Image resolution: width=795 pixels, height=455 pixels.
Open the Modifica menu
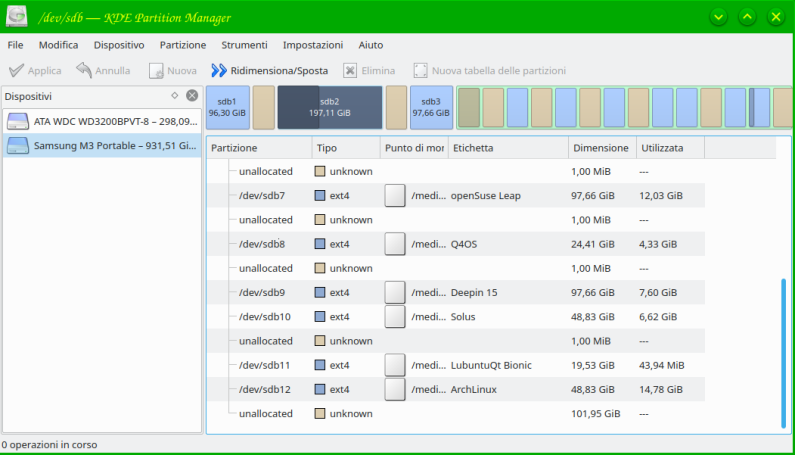pos(58,45)
